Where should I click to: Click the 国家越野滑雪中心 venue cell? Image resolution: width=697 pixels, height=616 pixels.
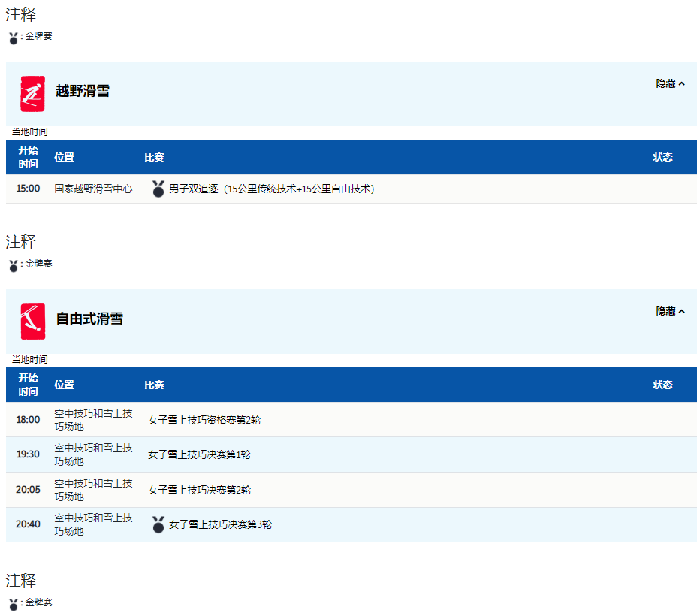tap(93, 189)
